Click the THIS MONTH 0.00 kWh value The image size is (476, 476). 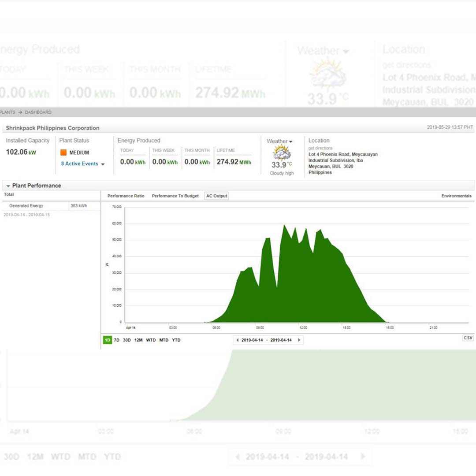197,162
